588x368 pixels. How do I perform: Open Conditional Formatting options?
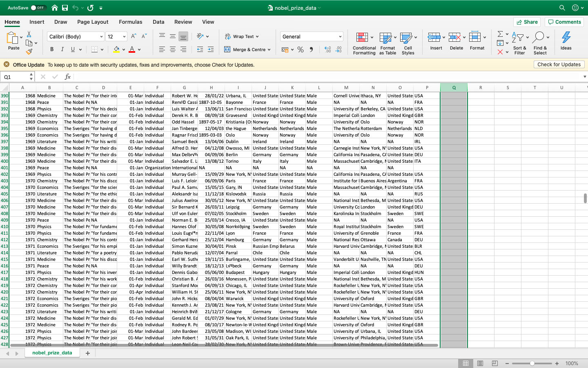coord(364,43)
